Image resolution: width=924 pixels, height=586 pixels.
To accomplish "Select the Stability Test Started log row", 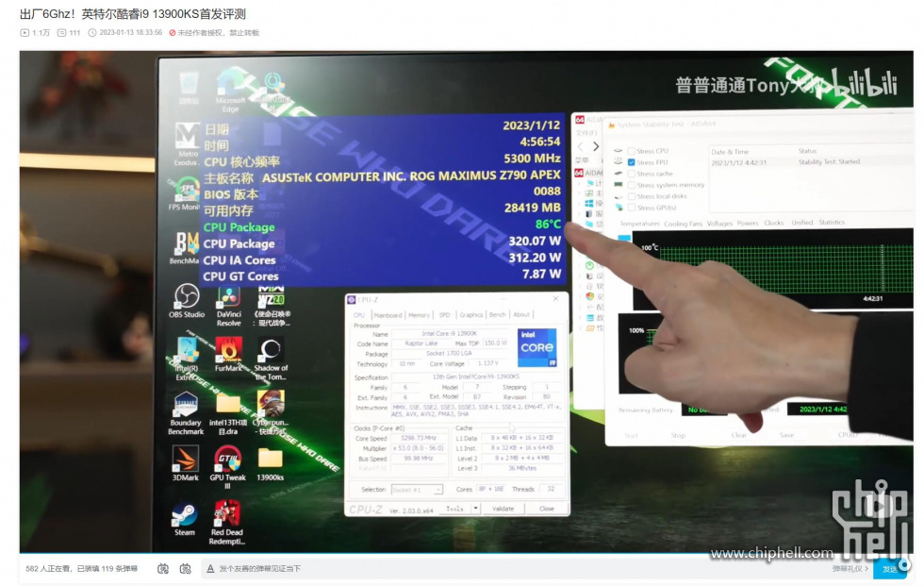I will click(x=810, y=161).
